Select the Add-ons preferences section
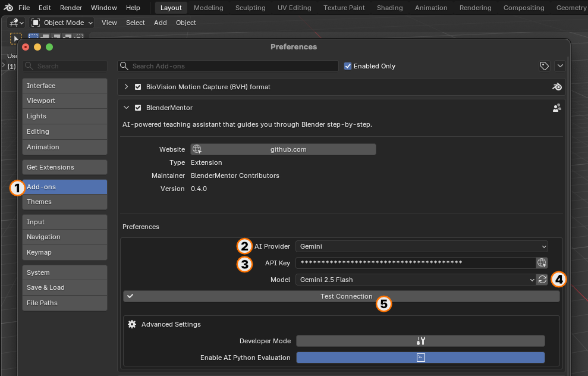 point(64,186)
